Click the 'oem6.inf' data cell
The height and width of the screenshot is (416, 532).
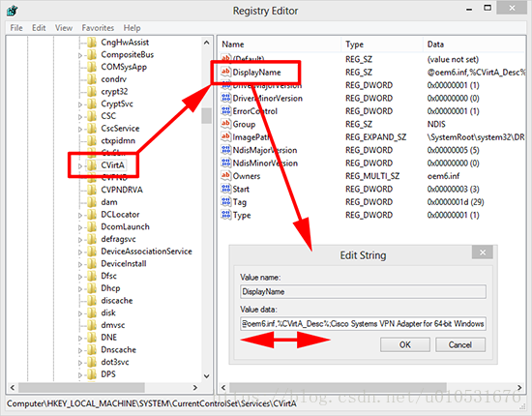click(443, 176)
